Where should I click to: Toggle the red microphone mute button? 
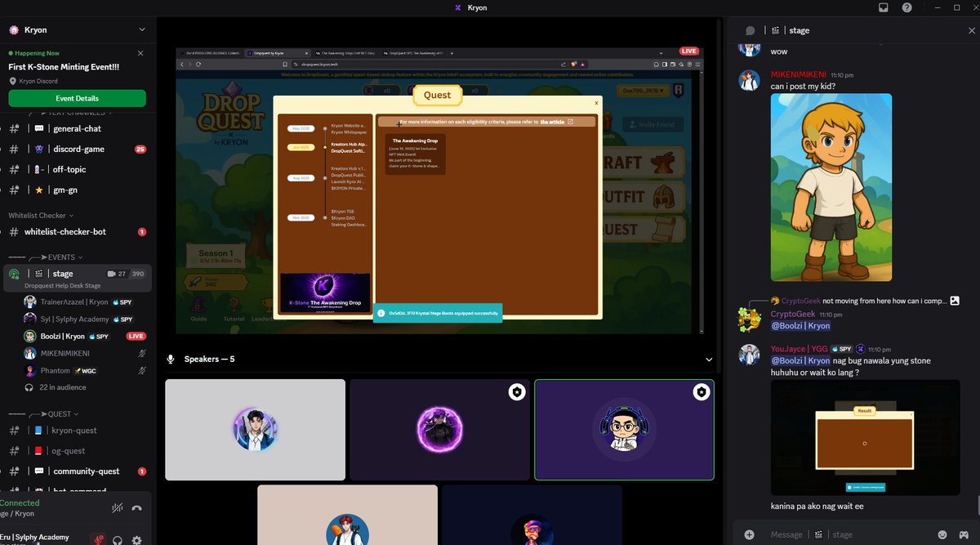click(x=99, y=539)
